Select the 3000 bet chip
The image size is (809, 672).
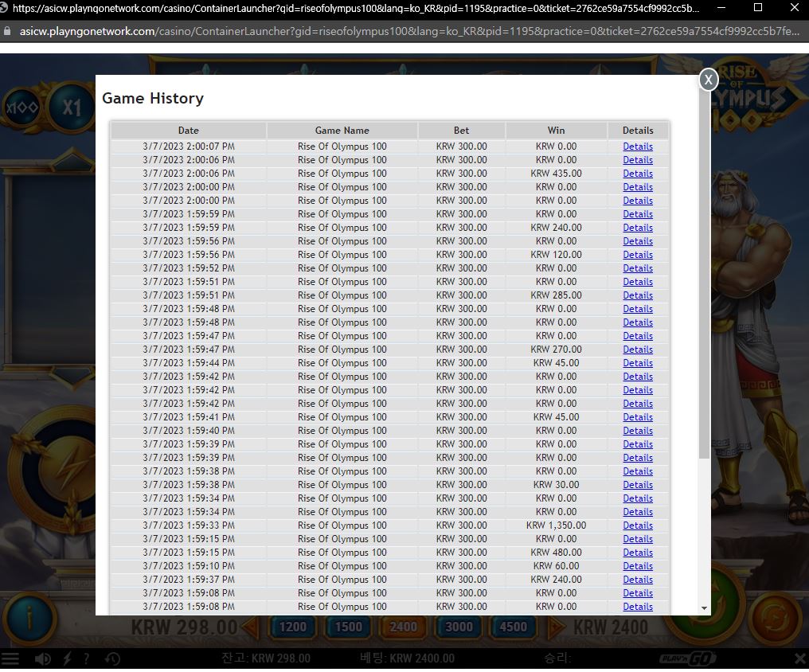coord(459,627)
